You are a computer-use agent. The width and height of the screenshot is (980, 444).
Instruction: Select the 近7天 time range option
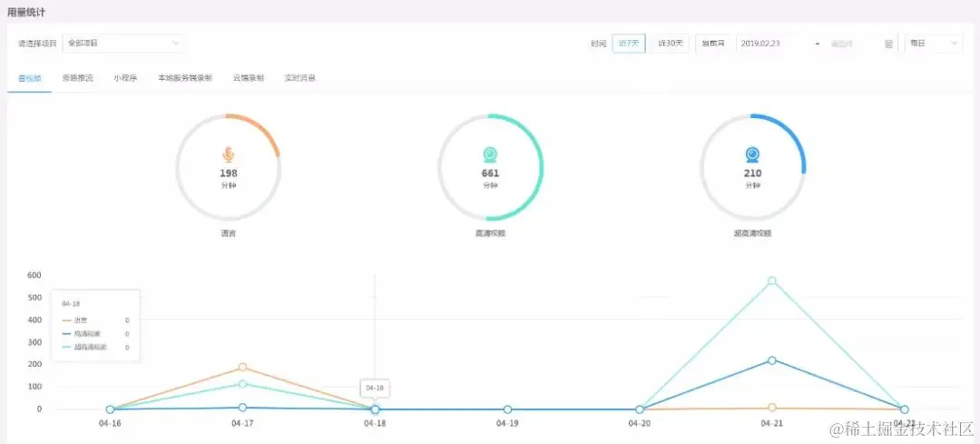click(629, 44)
